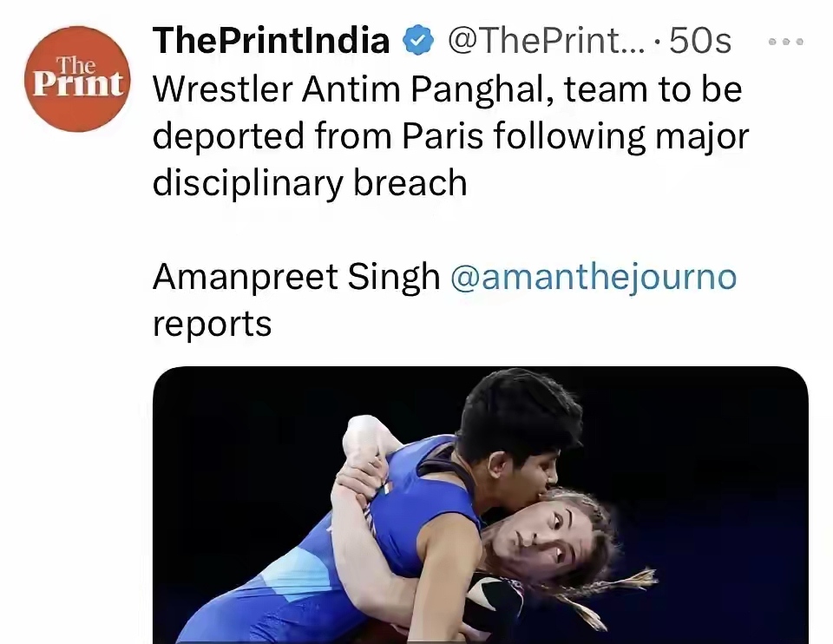Click the word 'Wrestler' starting the tweet
833x644 pixels.
(223, 89)
